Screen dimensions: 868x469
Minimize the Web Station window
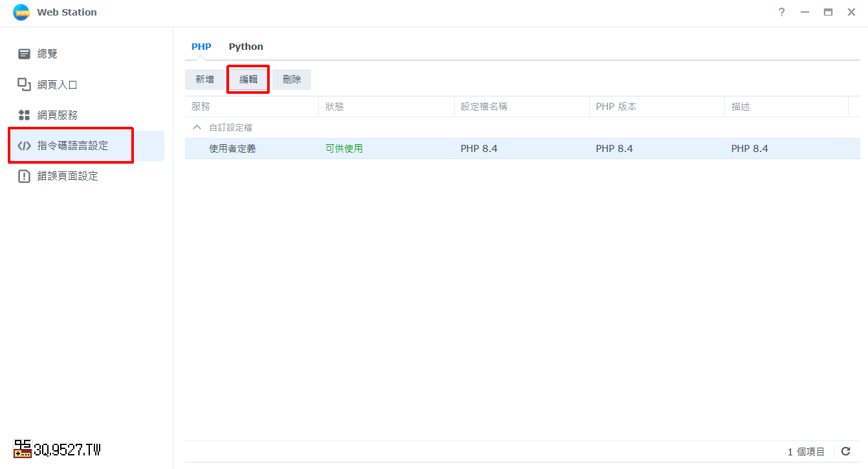tap(805, 12)
